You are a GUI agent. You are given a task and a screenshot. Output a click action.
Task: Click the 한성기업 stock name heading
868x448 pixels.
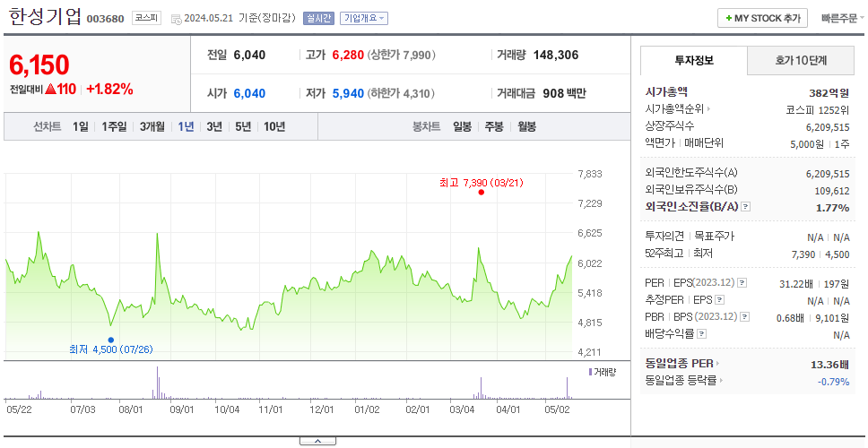(x=45, y=17)
